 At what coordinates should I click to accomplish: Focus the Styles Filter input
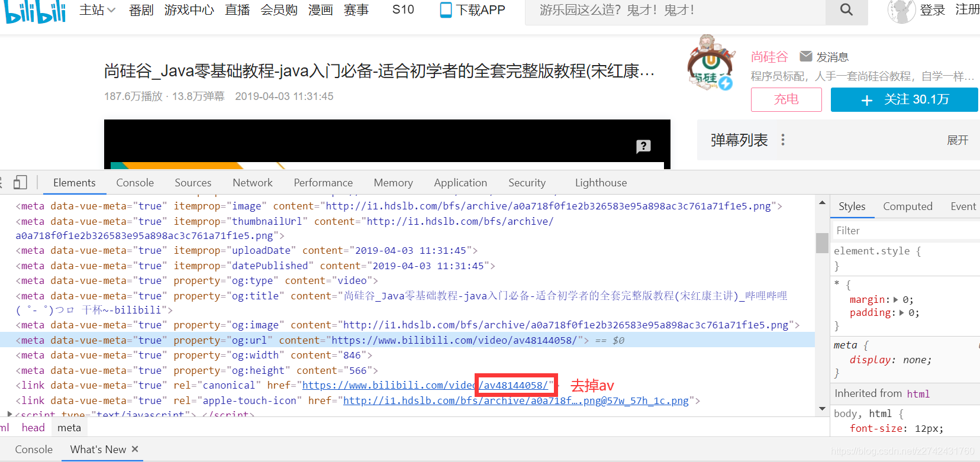905,231
